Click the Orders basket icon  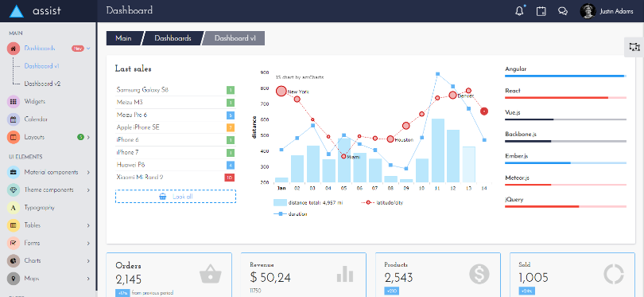[x=211, y=274]
